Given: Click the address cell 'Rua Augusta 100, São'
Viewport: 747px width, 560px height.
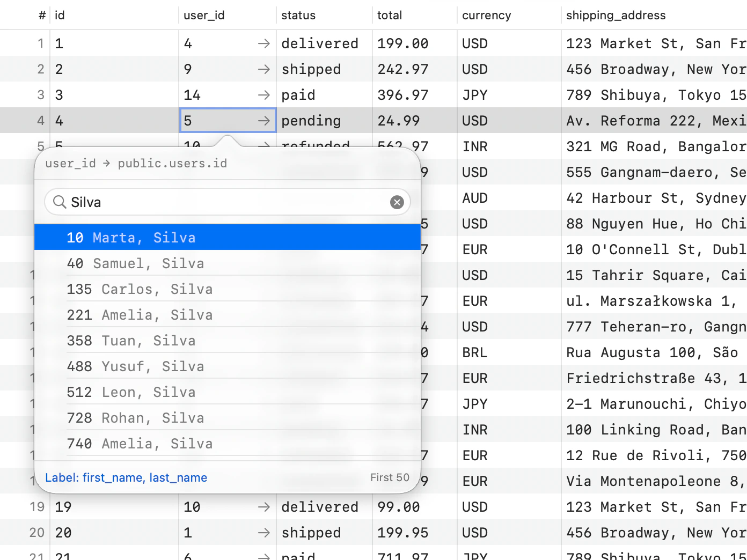Looking at the screenshot, I should [654, 352].
